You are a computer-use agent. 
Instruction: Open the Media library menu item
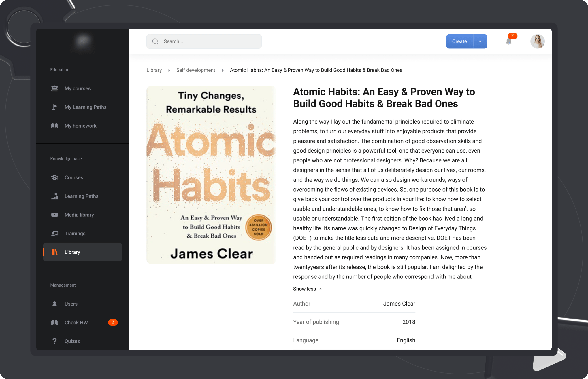coord(82,215)
